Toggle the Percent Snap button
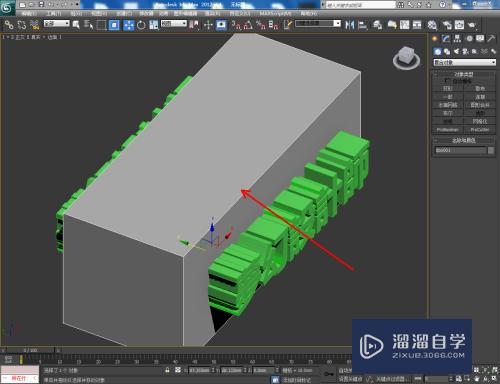 [x=261, y=25]
